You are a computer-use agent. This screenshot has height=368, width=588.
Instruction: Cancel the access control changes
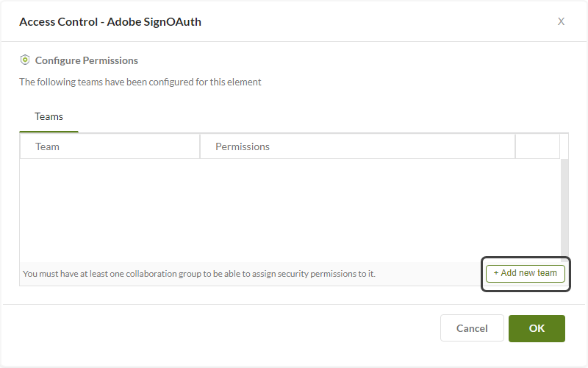(472, 328)
